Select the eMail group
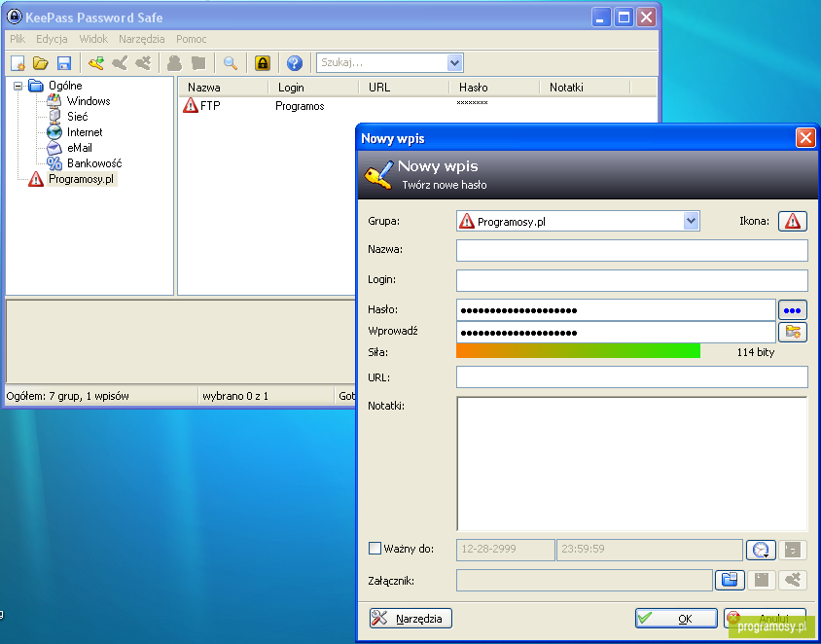821x644 pixels. click(80, 148)
